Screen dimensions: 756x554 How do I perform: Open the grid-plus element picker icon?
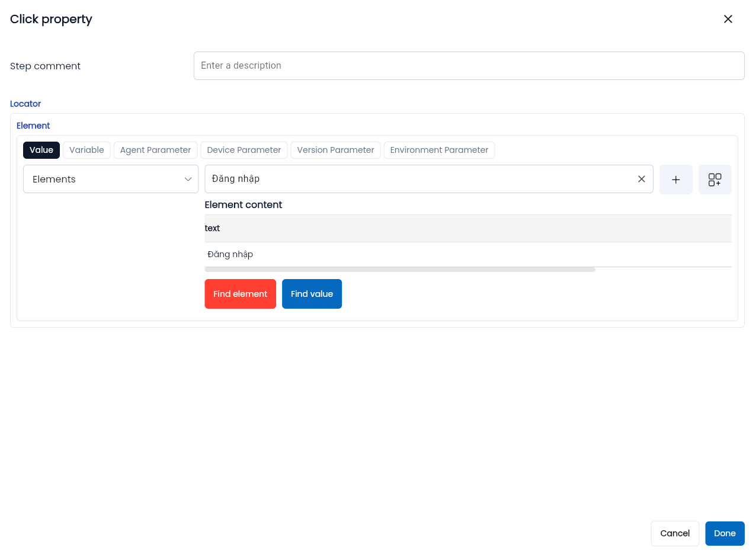pos(715,180)
